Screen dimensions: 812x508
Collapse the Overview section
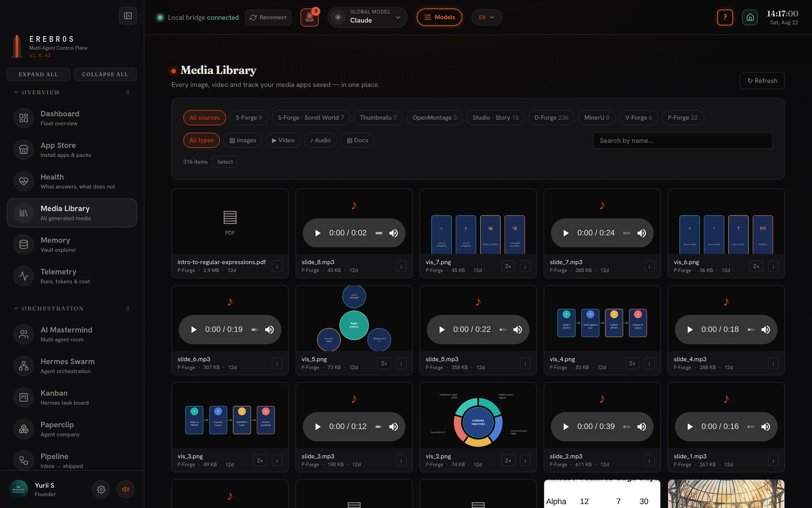click(72, 92)
